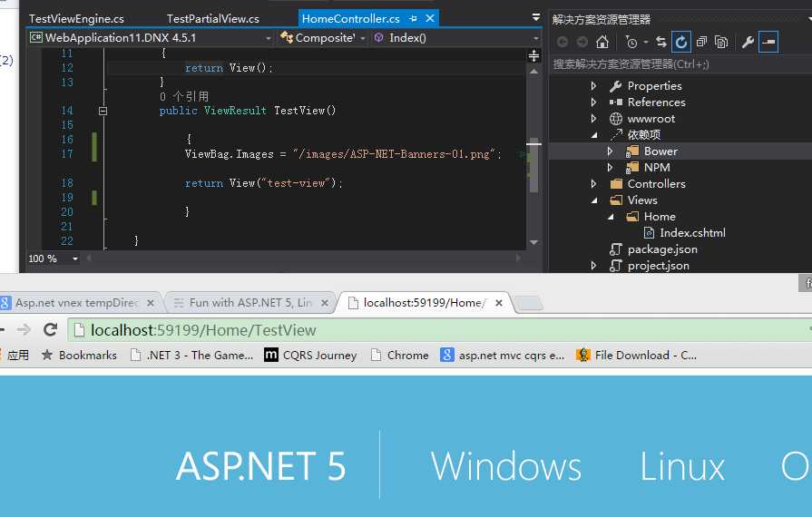
Task: Collapse the Home folder under Views
Action: point(611,217)
